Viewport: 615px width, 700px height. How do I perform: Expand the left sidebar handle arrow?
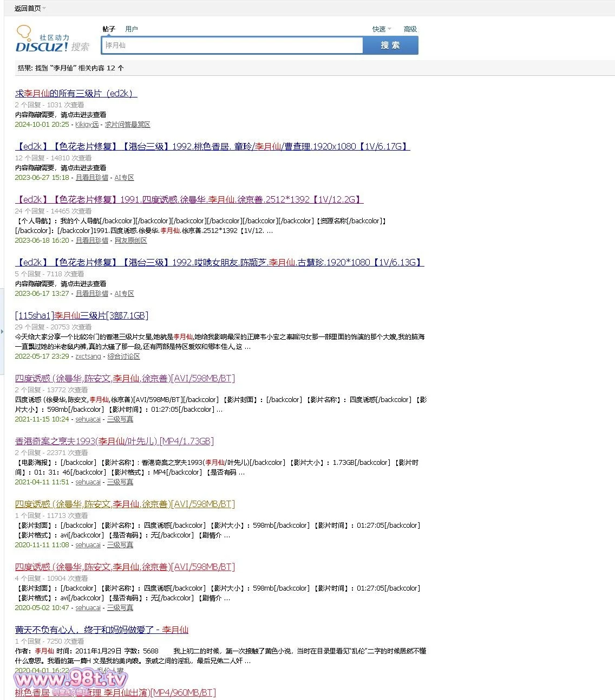[2, 331]
